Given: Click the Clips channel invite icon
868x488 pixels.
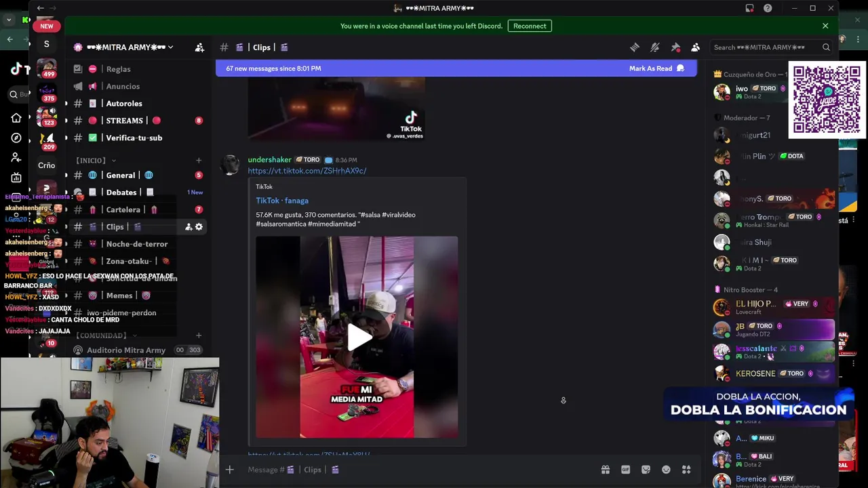Looking at the screenshot, I should (x=188, y=227).
